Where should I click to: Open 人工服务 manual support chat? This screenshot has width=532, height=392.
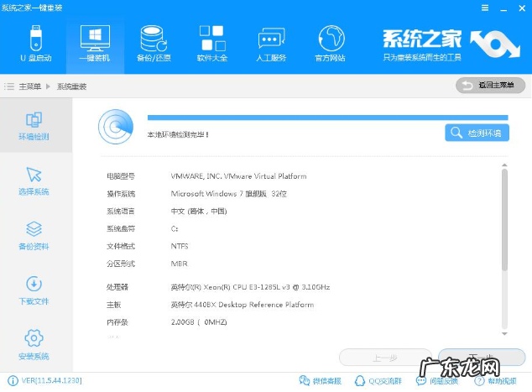271,44
